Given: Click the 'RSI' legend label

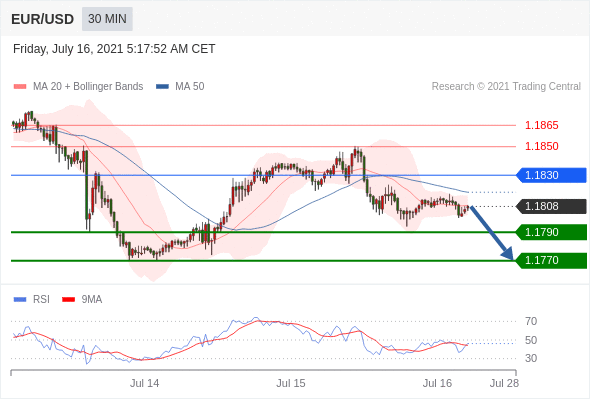Looking at the screenshot, I should pyautogui.click(x=41, y=300).
